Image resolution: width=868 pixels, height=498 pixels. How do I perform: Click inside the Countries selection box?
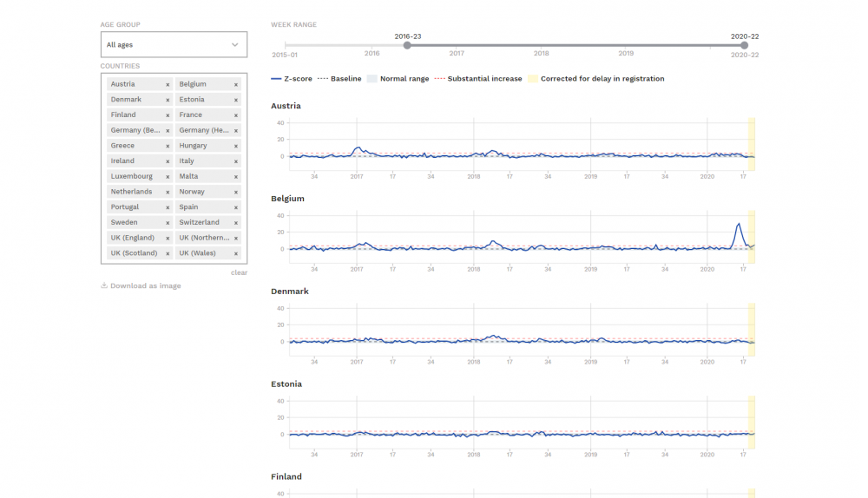coord(174,260)
